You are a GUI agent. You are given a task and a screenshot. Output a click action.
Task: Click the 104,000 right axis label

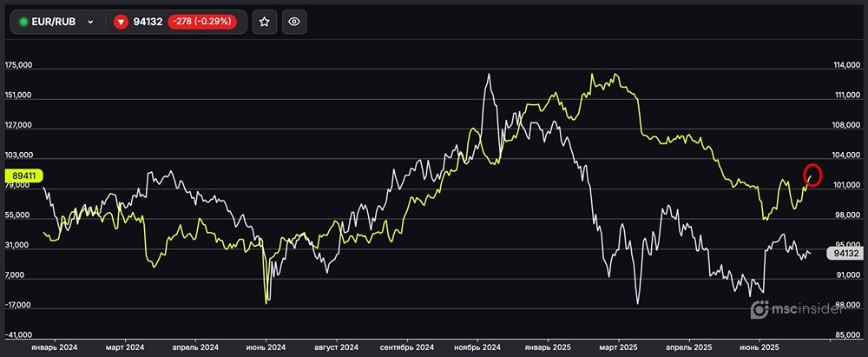coord(846,155)
